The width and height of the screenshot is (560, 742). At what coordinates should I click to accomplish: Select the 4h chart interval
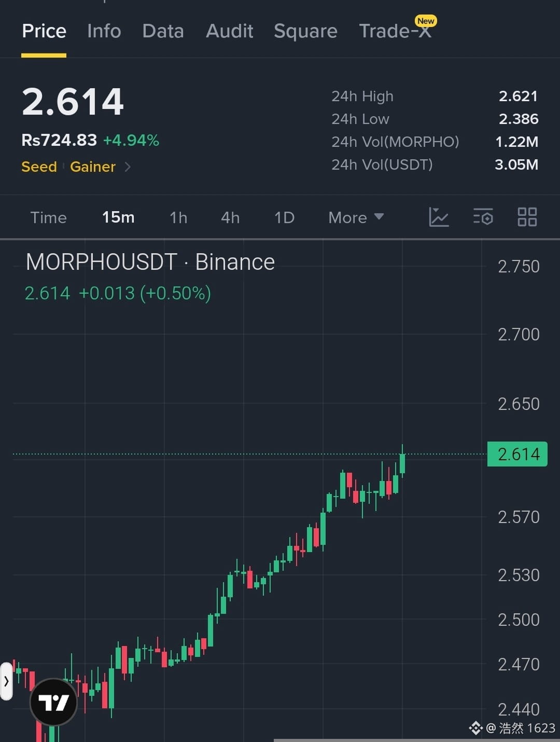click(230, 217)
